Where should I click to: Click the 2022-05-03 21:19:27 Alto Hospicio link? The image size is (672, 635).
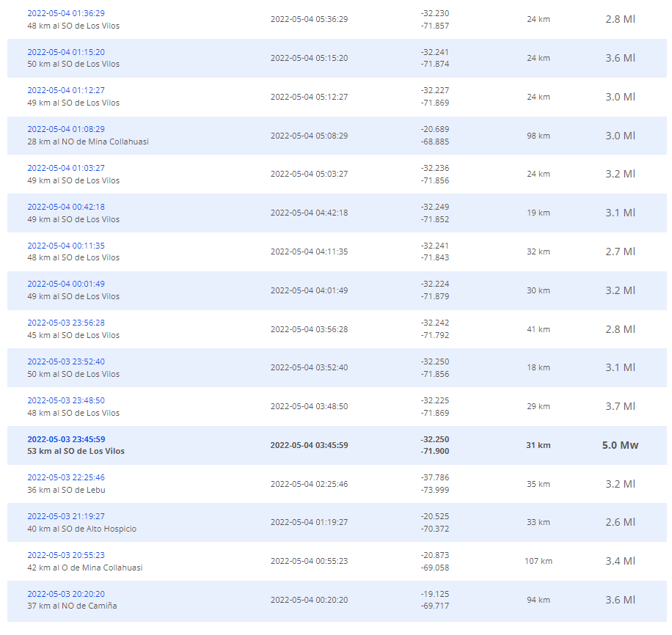tap(66, 516)
